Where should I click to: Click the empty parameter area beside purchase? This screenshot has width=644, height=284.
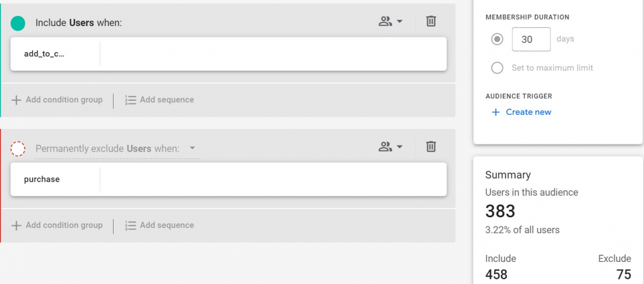point(273,179)
